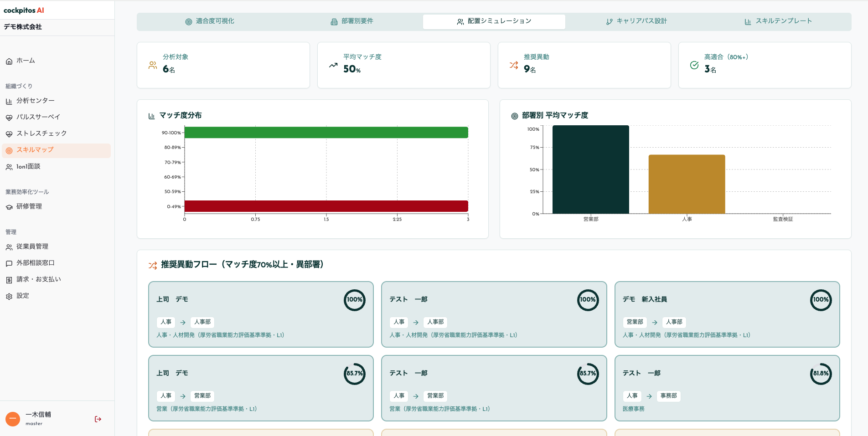The image size is (868, 436).
Task: Click the arrow between 人事 and 事務部
Action: (649, 396)
